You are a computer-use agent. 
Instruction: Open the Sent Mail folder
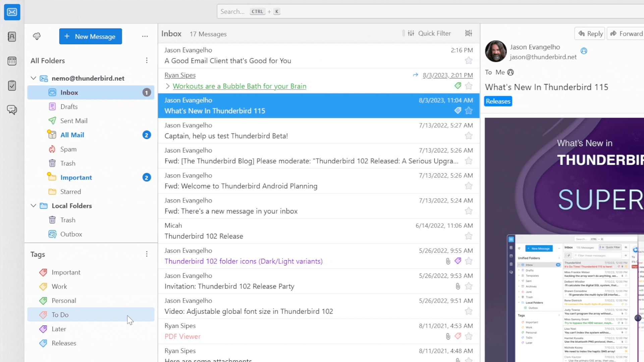point(91,121)
